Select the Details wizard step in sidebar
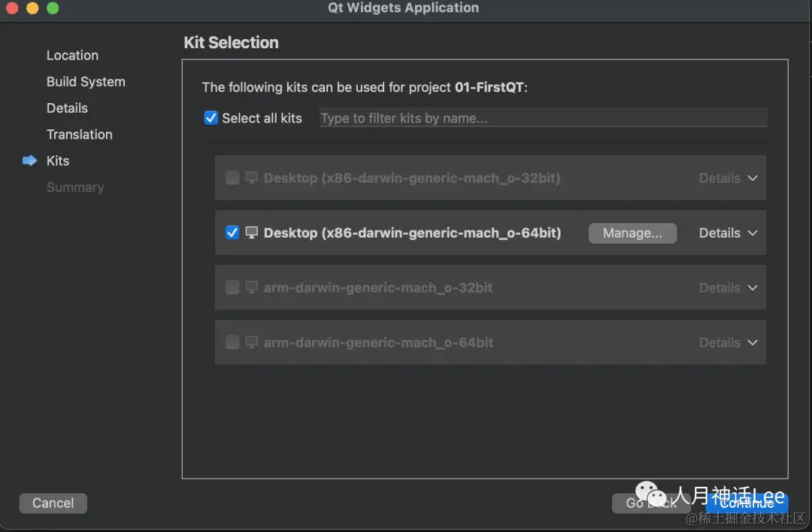 [x=68, y=108]
